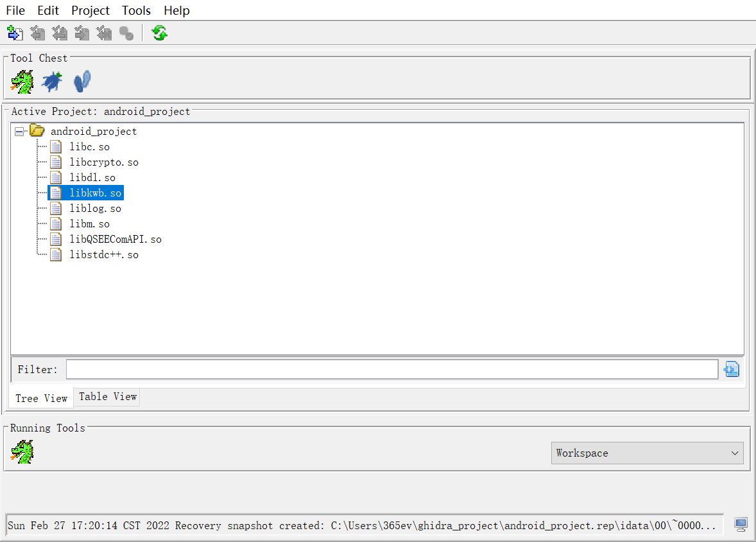Click the Undo Checkout toolbar icon
The height and width of the screenshot is (542, 756).
pos(104,33)
